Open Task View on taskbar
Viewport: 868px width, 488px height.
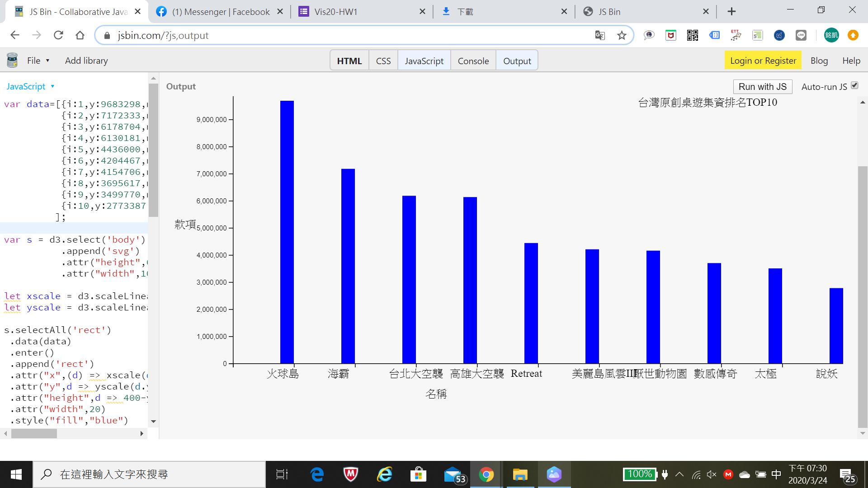pos(282,474)
